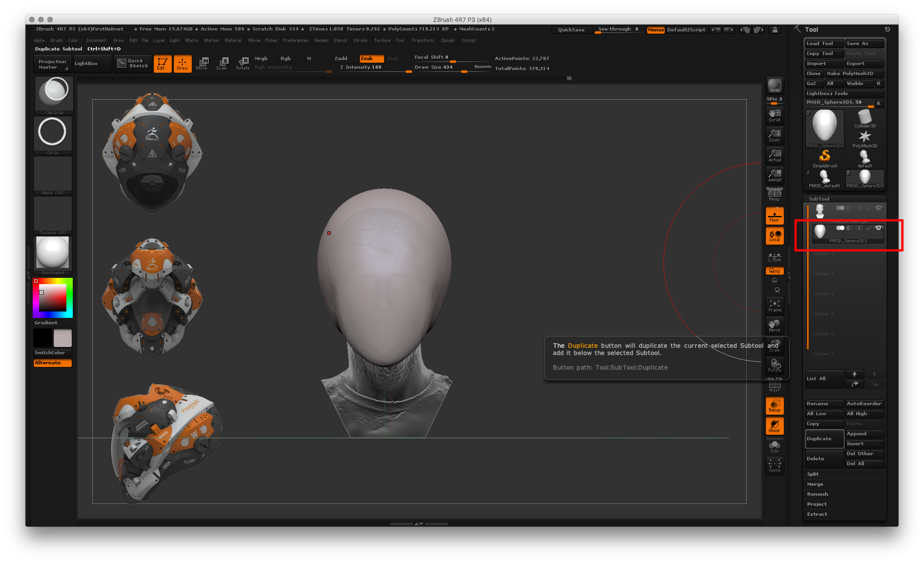Toggle the Floor grid
Viewport: 924px width, 563px height.
[x=774, y=215]
